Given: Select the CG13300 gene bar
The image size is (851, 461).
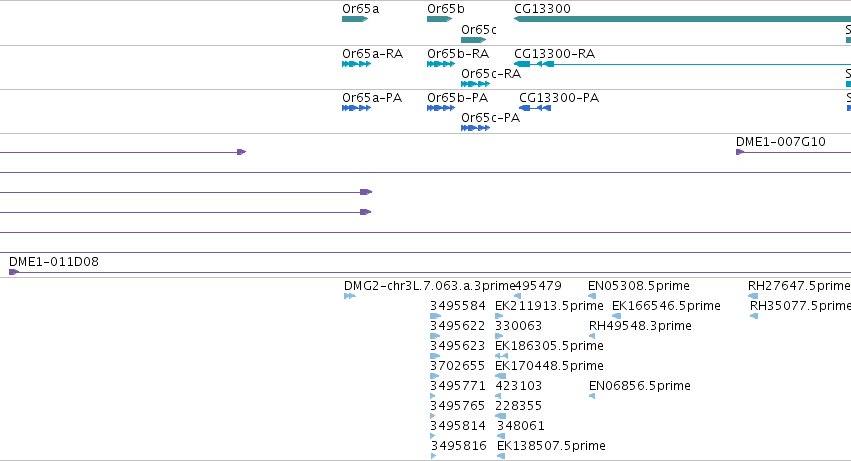Looking at the screenshot, I should tap(682, 19).
